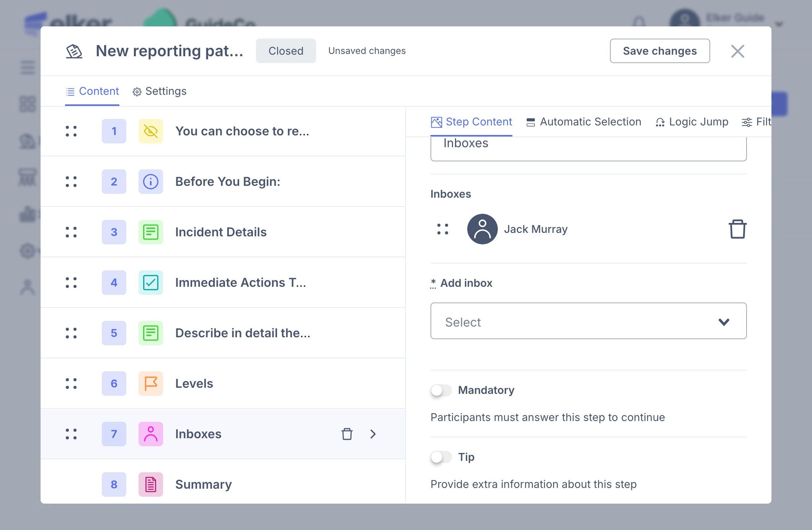Click info icon on Before You Begin step
812x530 pixels.
(x=150, y=182)
